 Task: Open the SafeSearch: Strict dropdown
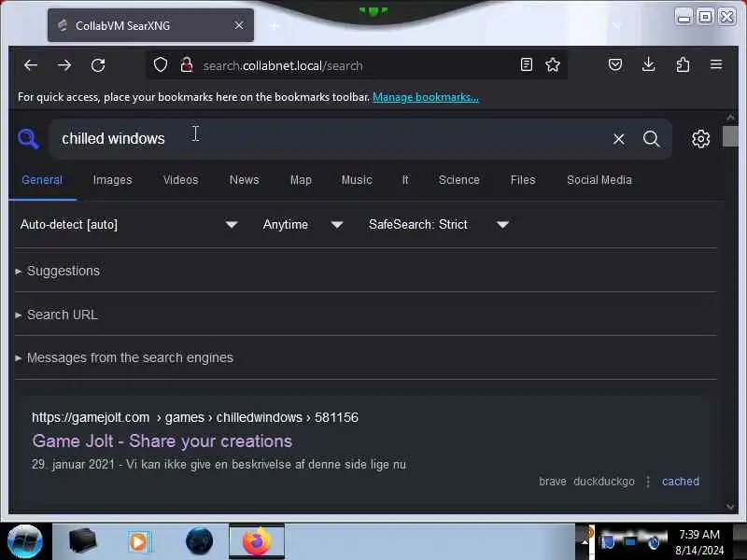coord(438,224)
